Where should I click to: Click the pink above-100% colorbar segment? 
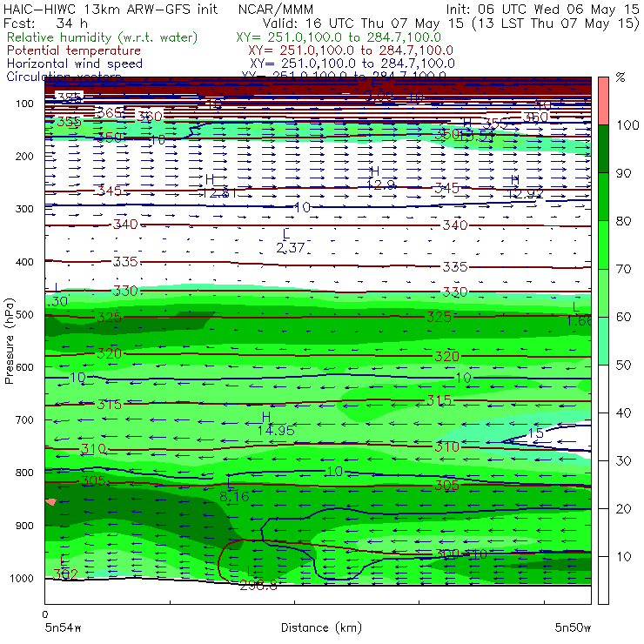(x=603, y=101)
